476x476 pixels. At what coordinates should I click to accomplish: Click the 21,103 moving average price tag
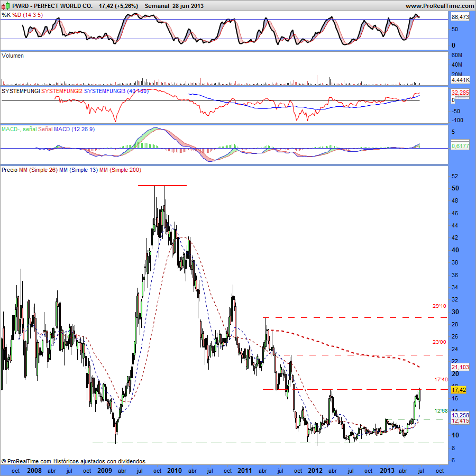[460, 367]
